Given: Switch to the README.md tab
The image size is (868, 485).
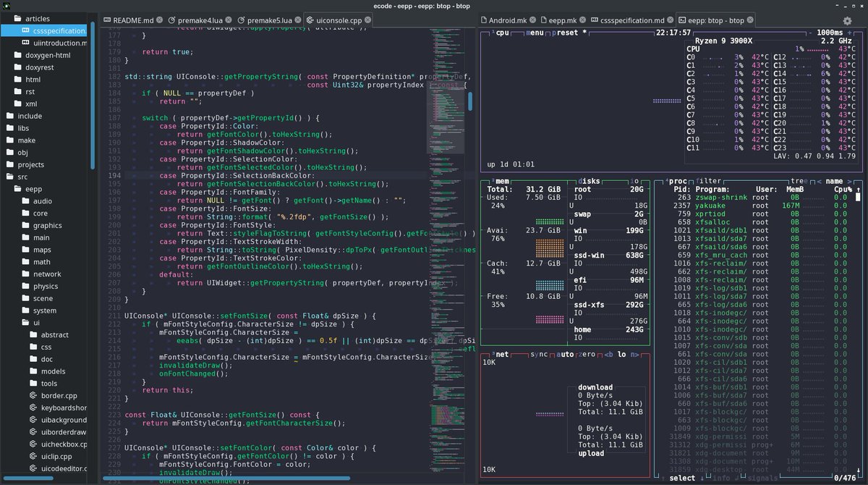Looking at the screenshot, I should [x=132, y=20].
